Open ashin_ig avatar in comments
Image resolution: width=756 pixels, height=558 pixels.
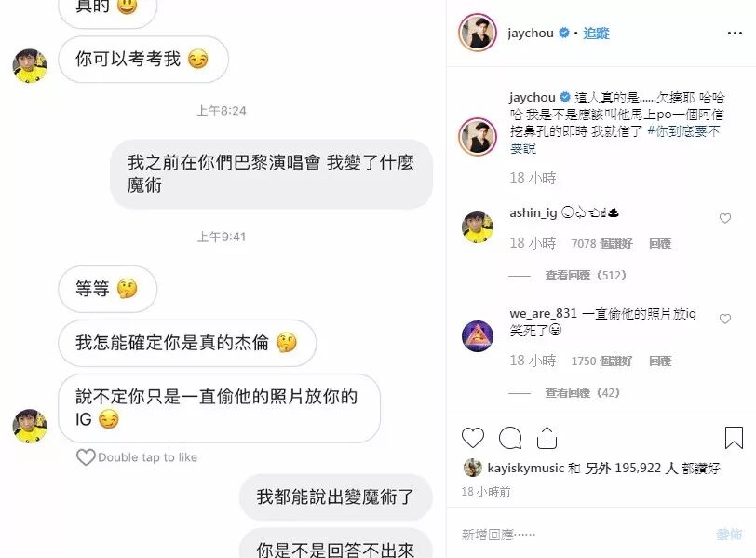(x=478, y=226)
